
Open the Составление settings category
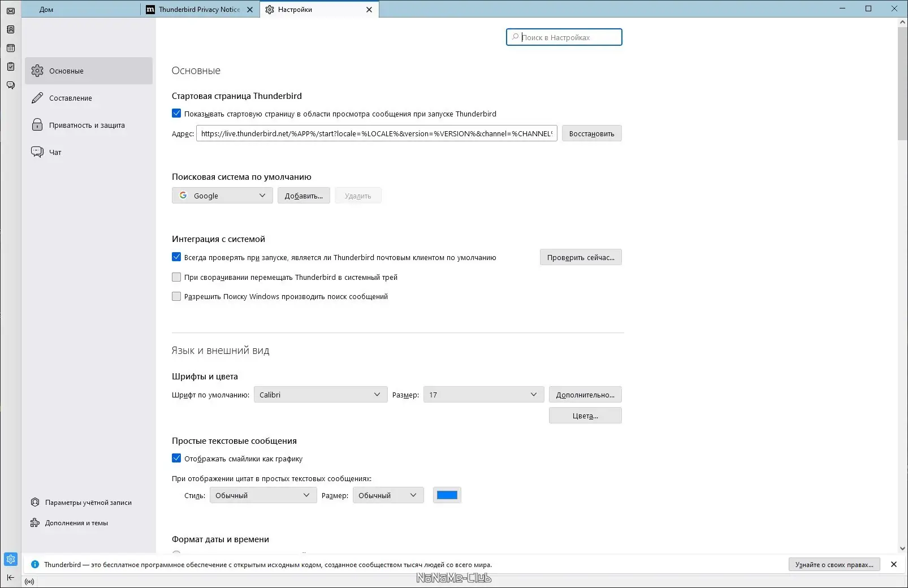click(x=89, y=98)
